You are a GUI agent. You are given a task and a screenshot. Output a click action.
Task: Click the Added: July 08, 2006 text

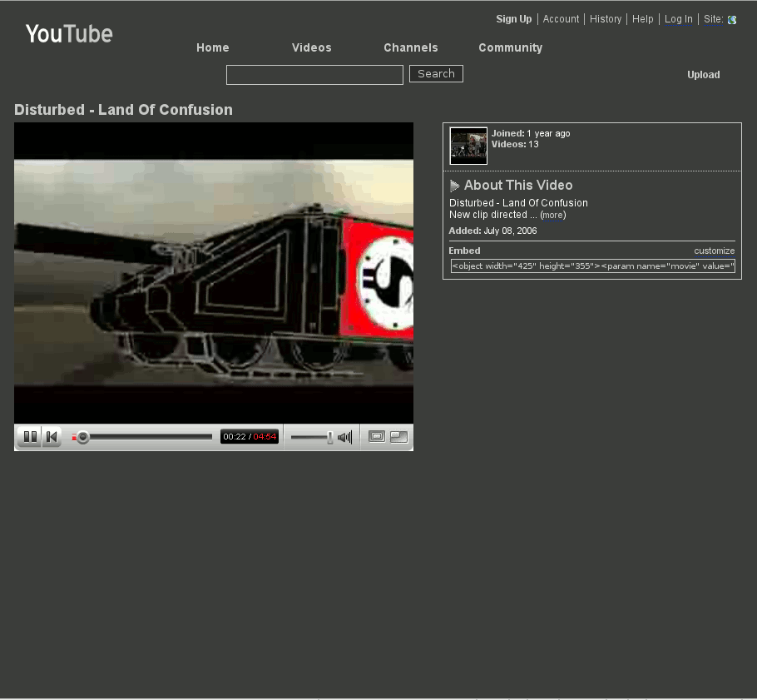coord(492,231)
